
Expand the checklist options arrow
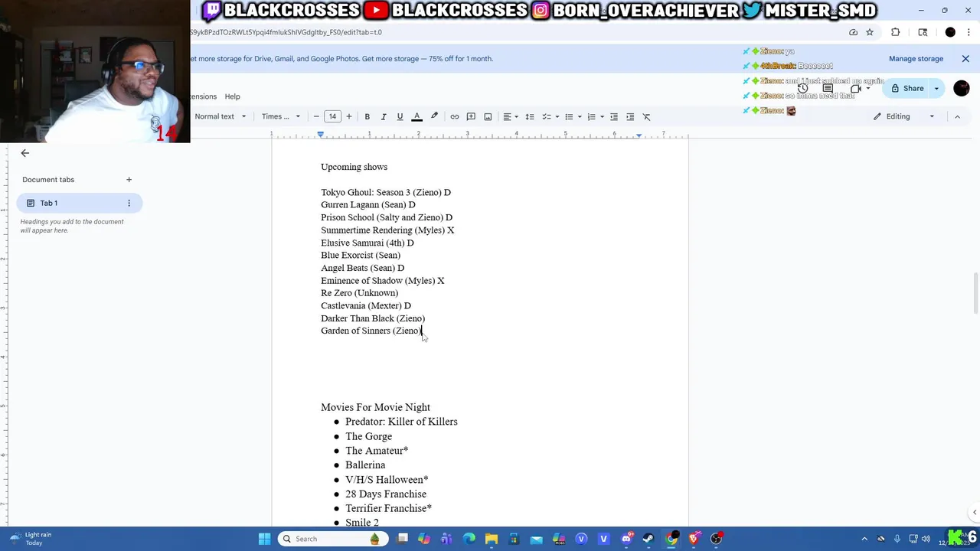[557, 116]
